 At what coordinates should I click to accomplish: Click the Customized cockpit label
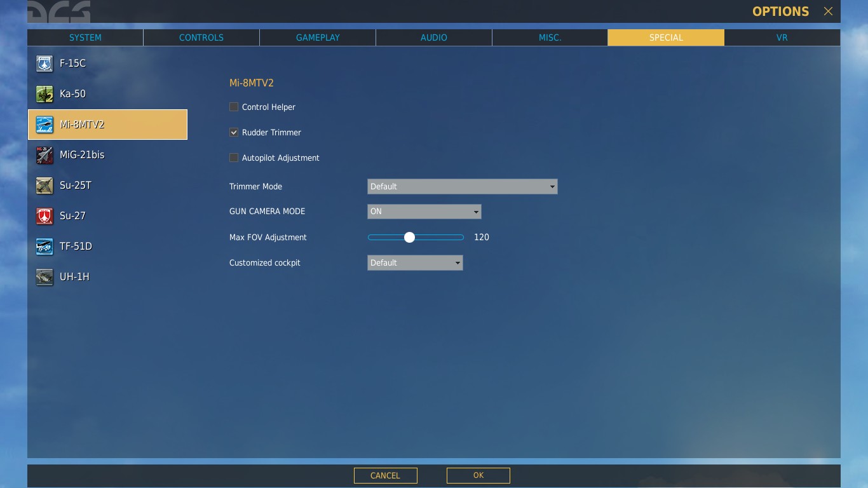pyautogui.click(x=265, y=262)
